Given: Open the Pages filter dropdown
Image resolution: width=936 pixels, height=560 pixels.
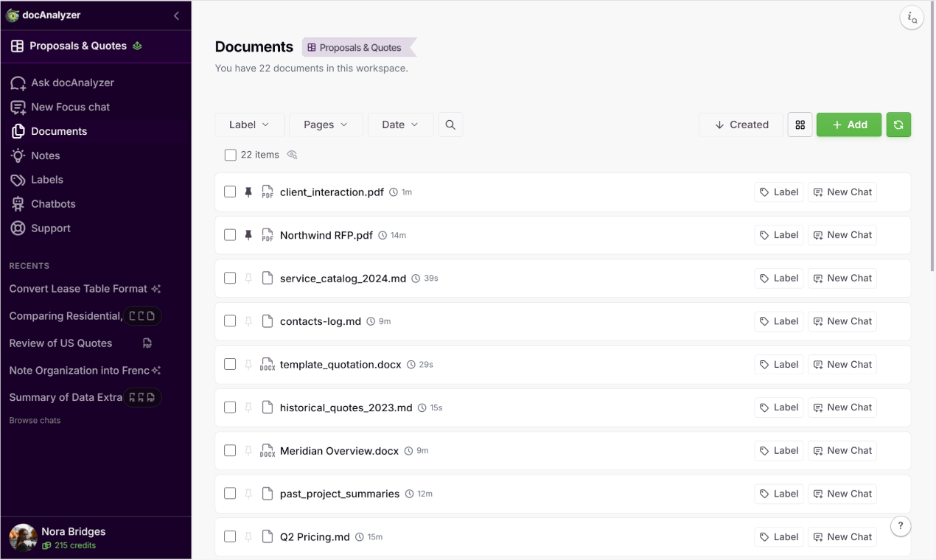Looking at the screenshot, I should point(326,125).
